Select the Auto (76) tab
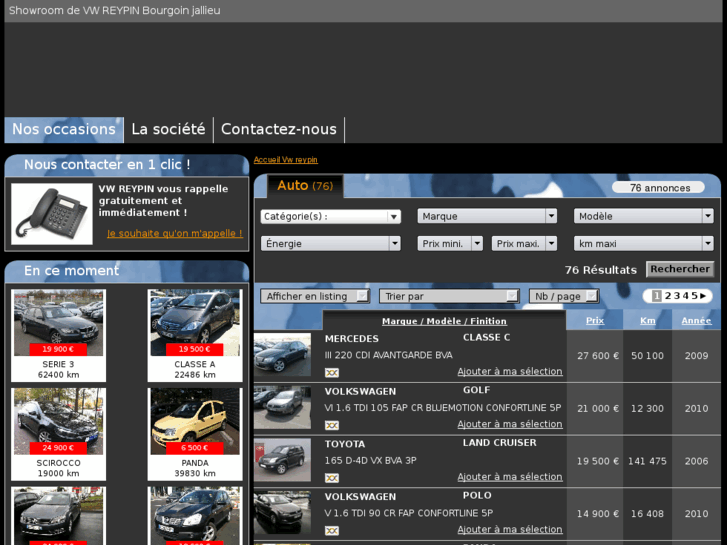Image resolution: width=727 pixels, height=545 pixels. point(304,186)
